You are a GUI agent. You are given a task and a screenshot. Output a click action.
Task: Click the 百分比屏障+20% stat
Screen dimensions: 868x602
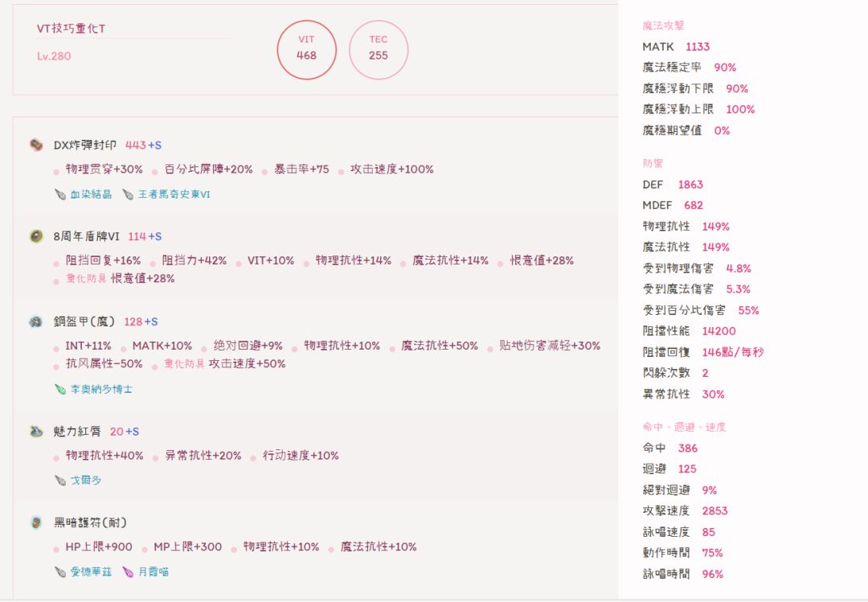[x=209, y=169]
